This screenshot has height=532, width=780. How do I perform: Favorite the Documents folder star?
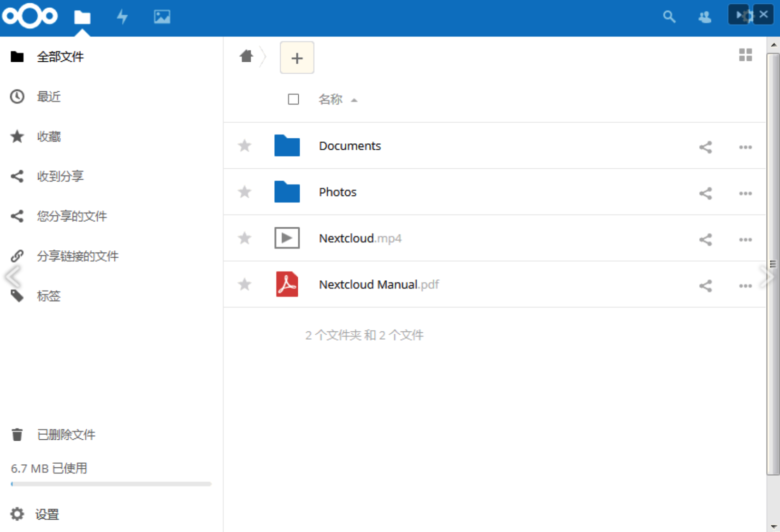click(244, 146)
